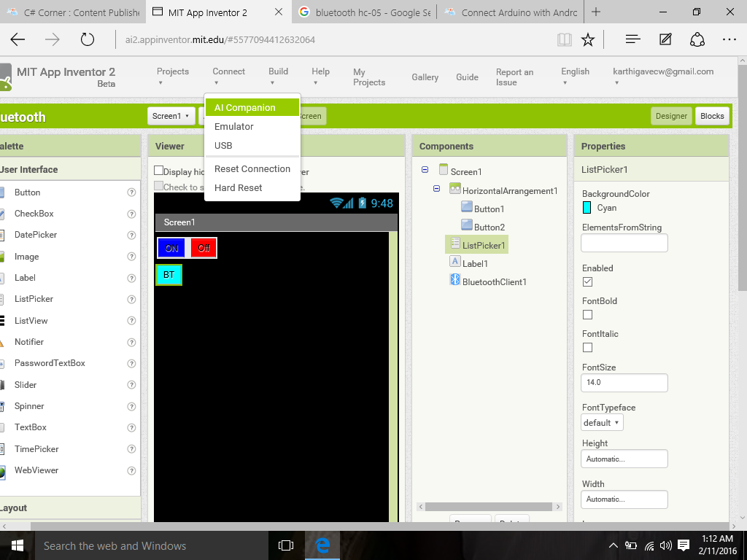Viewport: 747px width, 560px height.
Task: Collapse the Screen1 tree node
Action: pyautogui.click(x=425, y=170)
